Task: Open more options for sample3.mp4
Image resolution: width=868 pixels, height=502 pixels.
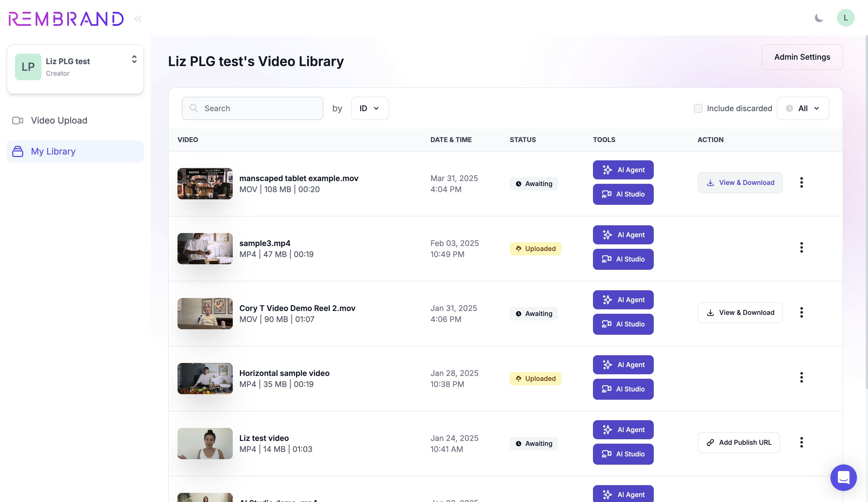Action: point(802,247)
